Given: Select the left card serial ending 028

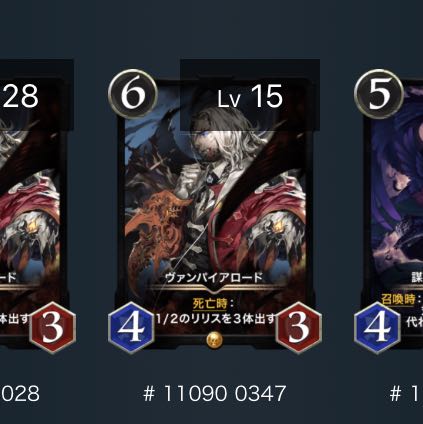Looking at the screenshot, I should 20,393.
